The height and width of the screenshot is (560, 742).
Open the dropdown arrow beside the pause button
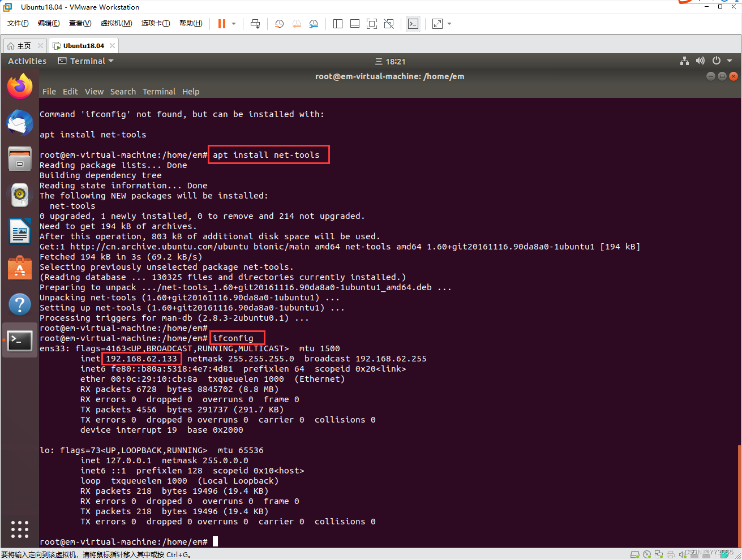tap(234, 24)
